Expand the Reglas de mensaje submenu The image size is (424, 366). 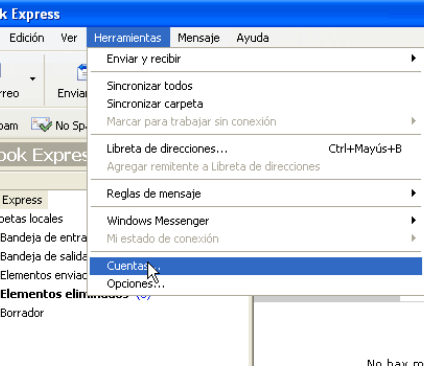[256, 193]
